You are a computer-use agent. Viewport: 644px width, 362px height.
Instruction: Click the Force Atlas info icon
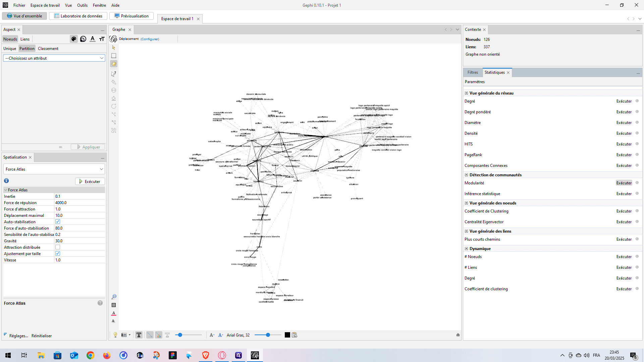(x=6, y=181)
